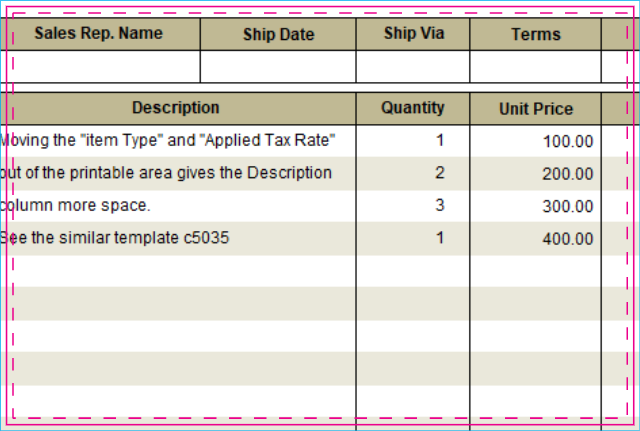Select the 400.00 unit price cell

click(x=535, y=239)
